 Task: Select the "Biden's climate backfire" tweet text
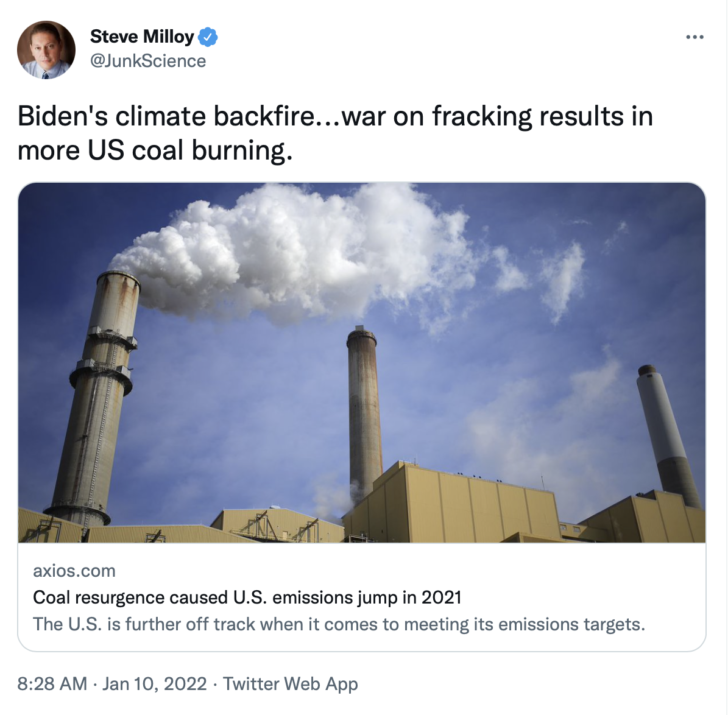(x=335, y=133)
